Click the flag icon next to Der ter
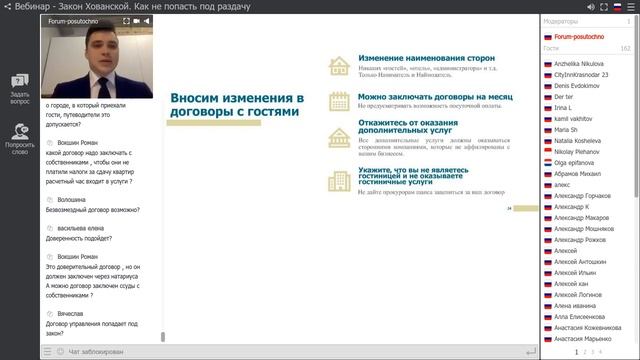Viewport: 640px width, 360px height. (x=548, y=97)
